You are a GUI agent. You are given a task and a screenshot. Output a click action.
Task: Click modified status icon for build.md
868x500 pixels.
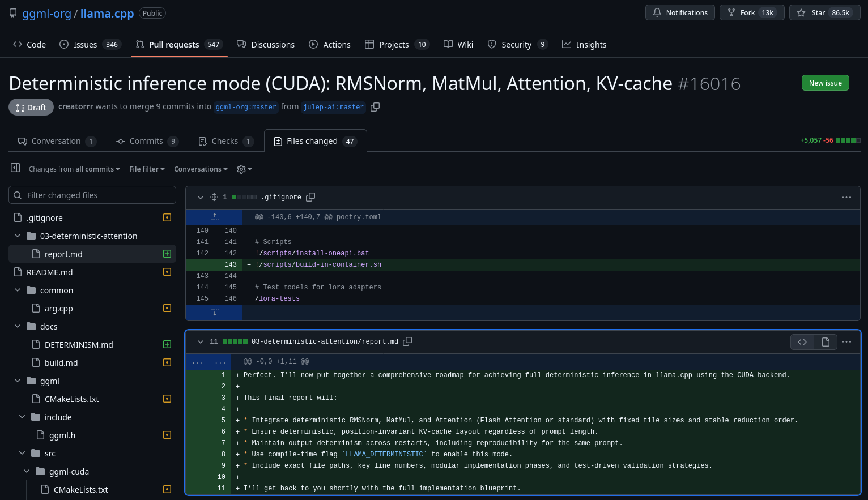(x=167, y=362)
